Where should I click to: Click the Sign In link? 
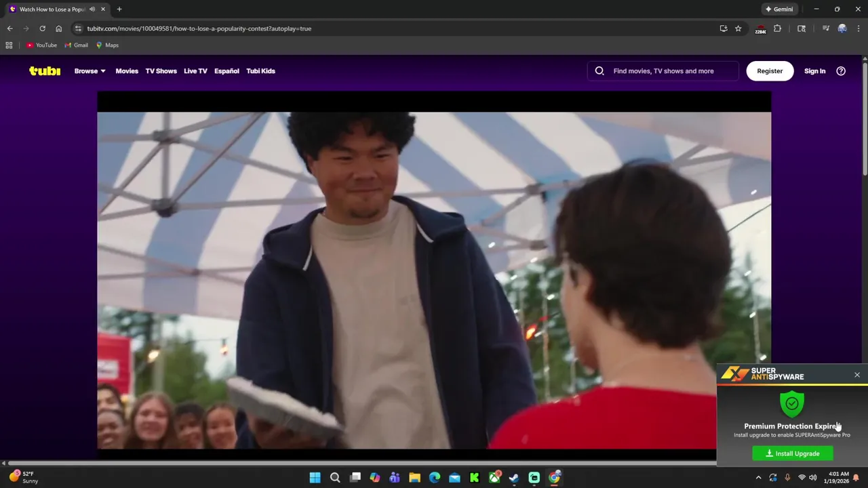(814, 71)
